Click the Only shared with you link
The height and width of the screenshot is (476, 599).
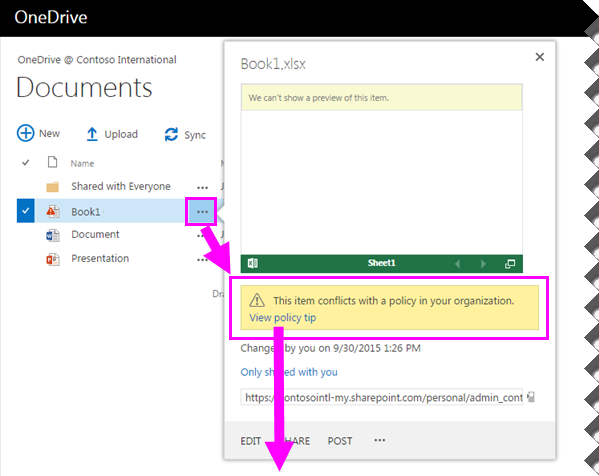289,372
